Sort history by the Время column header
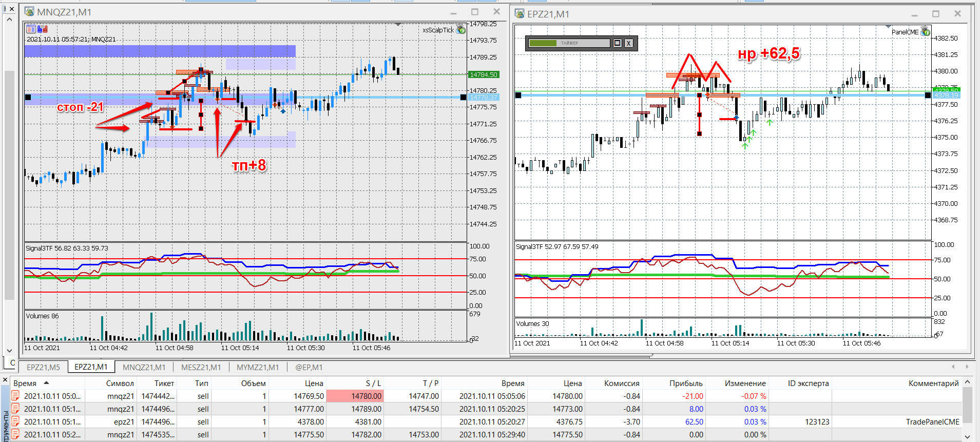Image resolution: width=980 pixels, height=442 pixels. (x=47, y=383)
